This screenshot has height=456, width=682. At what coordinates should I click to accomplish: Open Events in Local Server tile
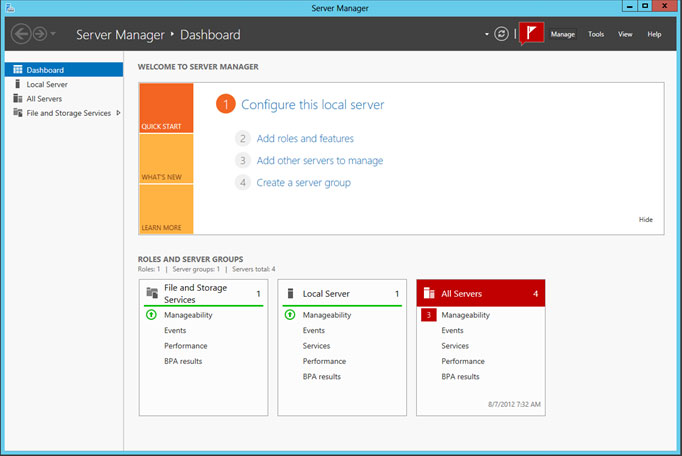tap(314, 330)
